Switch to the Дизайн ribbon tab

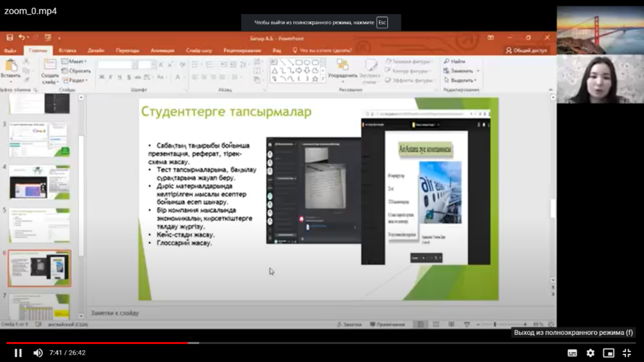coord(96,50)
